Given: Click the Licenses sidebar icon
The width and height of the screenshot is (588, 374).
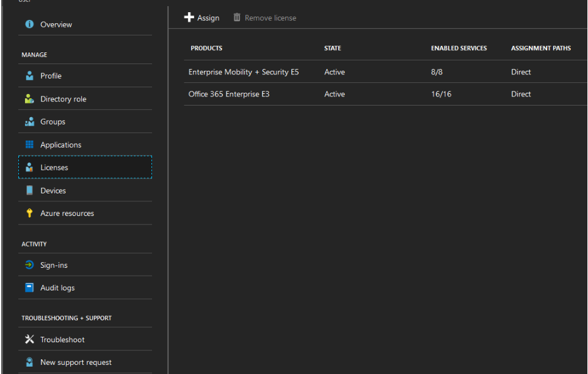Looking at the screenshot, I should [29, 168].
